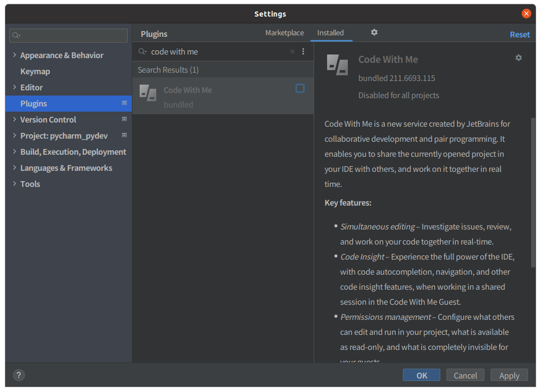The height and width of the screenshot is (392, 541).
Task: Click the project-level marker beside Version Control
Action: 124,119
